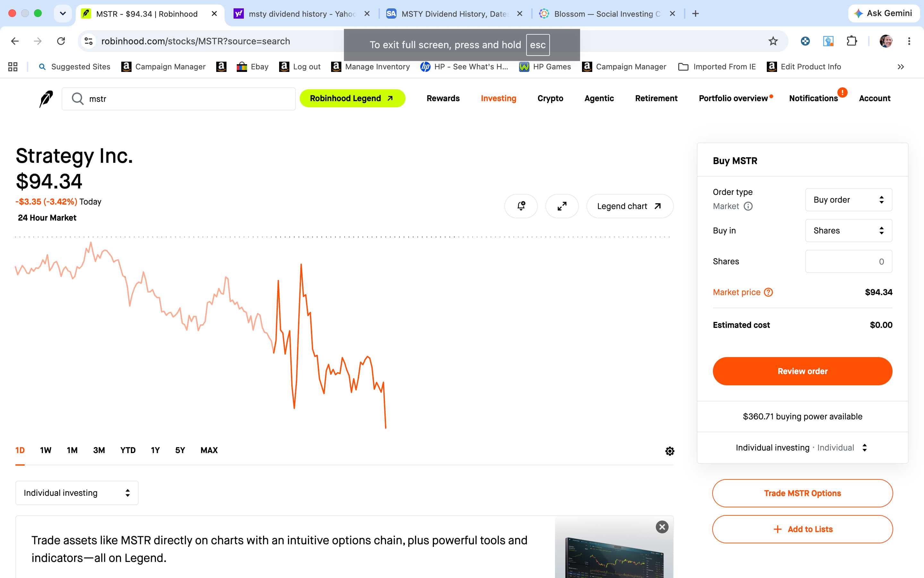Screen dimensions: 924x578
Task: Select the 1Y chart range
Action: click(x=155, y=450)
